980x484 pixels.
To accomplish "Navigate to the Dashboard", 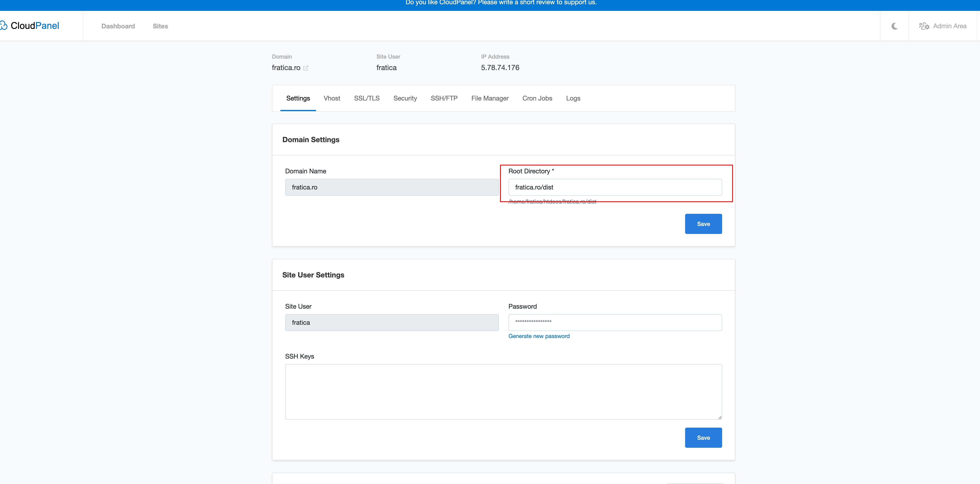I will tap(118, 26).
